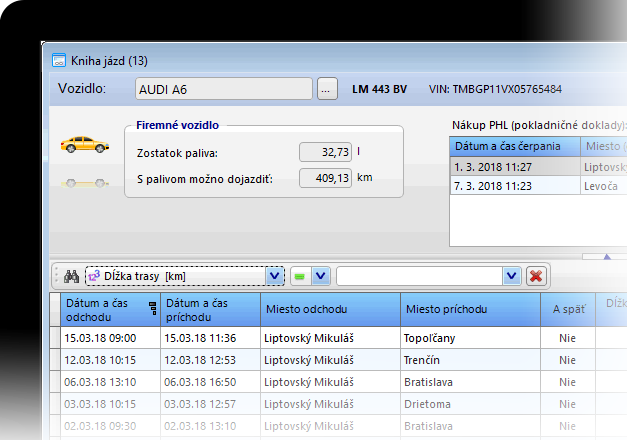The image size is (627, 440).
Task: Click the binoculars search icon
Action: (72, 276)
